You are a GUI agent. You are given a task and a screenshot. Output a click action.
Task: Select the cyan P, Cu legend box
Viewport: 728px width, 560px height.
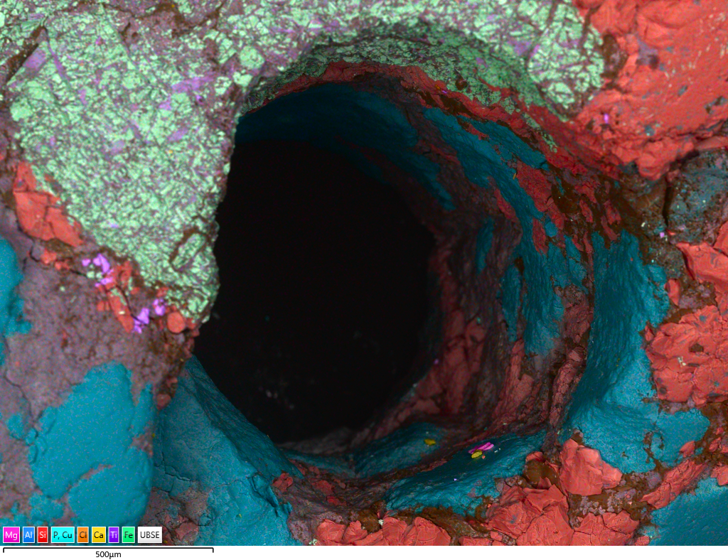63,534
